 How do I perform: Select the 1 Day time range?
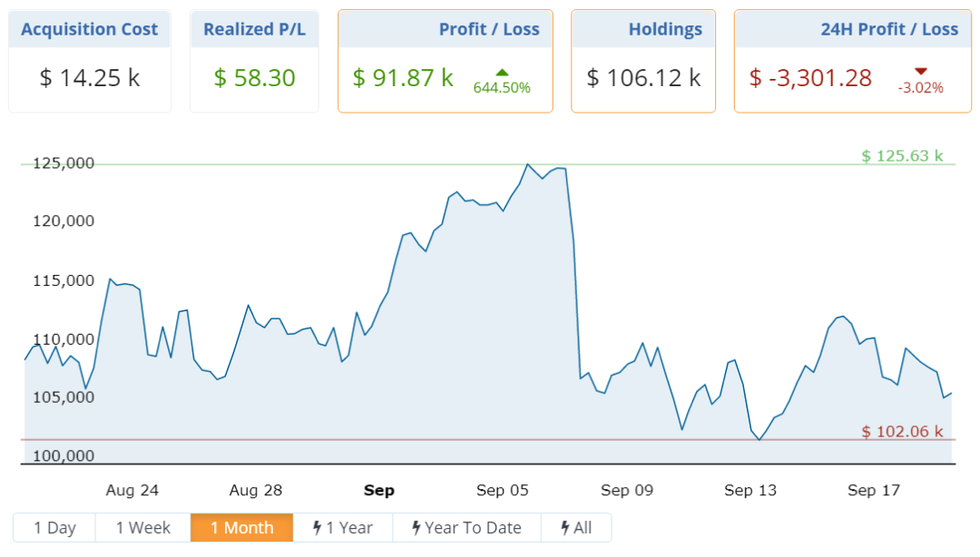pos(54,528)
